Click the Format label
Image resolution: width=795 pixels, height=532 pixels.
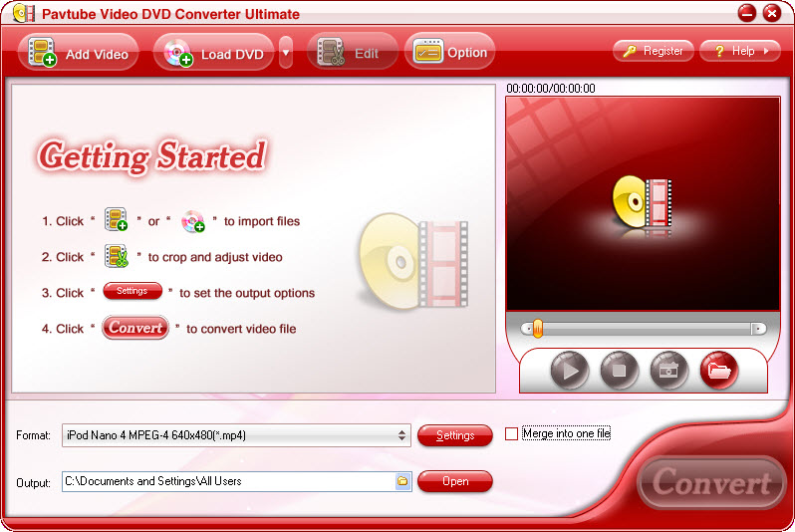33,435
